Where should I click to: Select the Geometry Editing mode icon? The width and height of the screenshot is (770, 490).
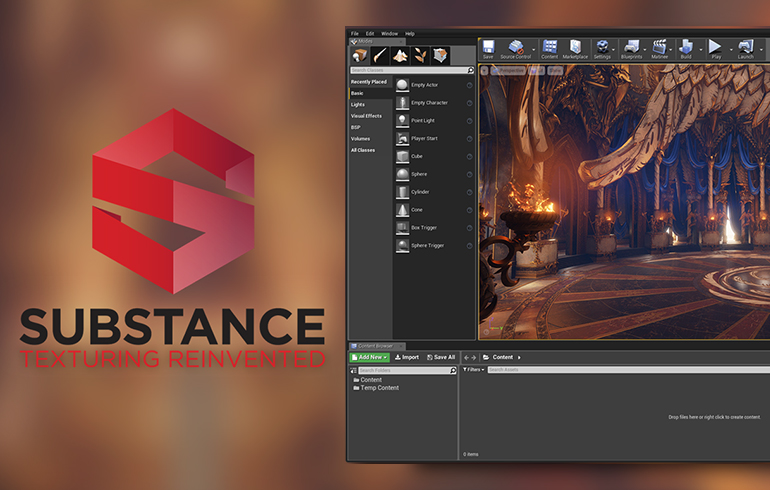pos(440,55)
